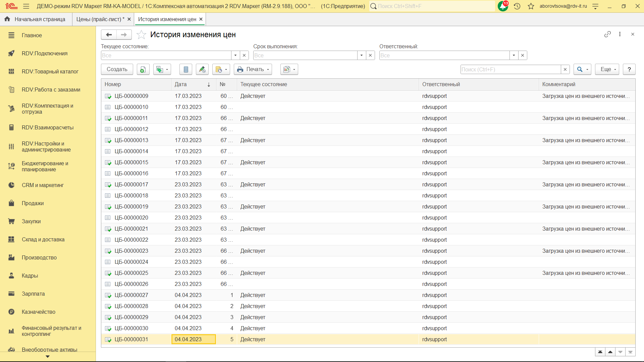This screenshot has height=362, width=644.
Task: Click the get link icon
Action: pos(607,34)
